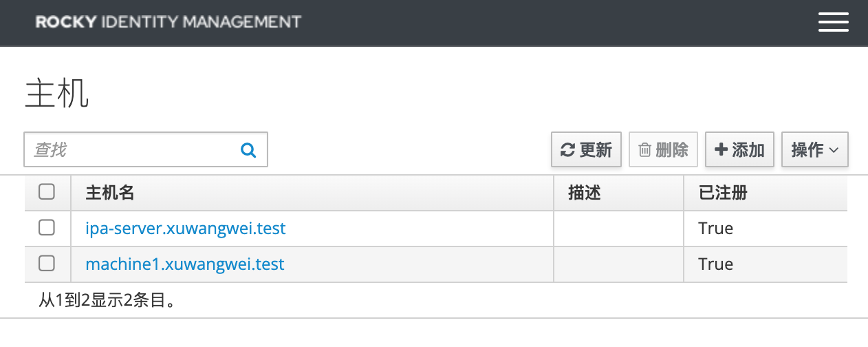Click the Rocky Identity Management logo
The width and height of the screenshot is (868, 347).
point(169,22)
